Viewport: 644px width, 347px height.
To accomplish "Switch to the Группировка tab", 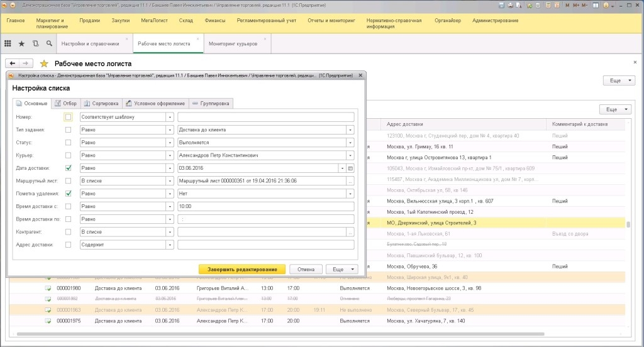I will 211,104.
